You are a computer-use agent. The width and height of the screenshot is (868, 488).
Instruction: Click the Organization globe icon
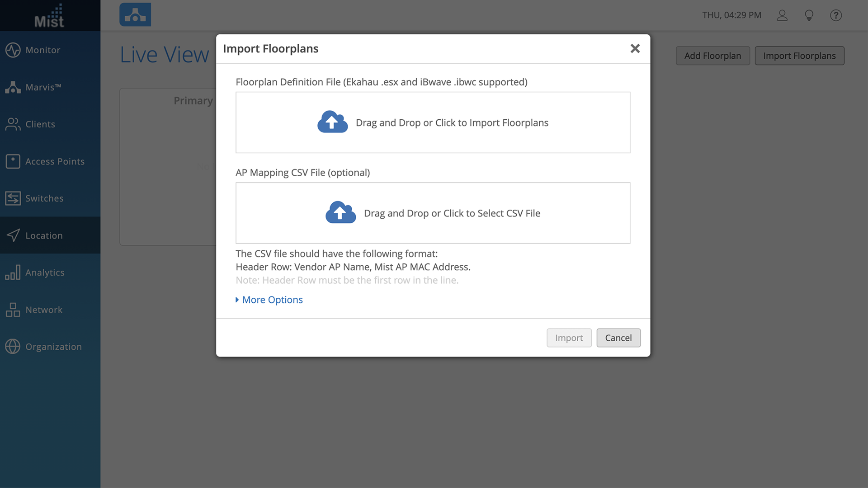tap(13, 347)
